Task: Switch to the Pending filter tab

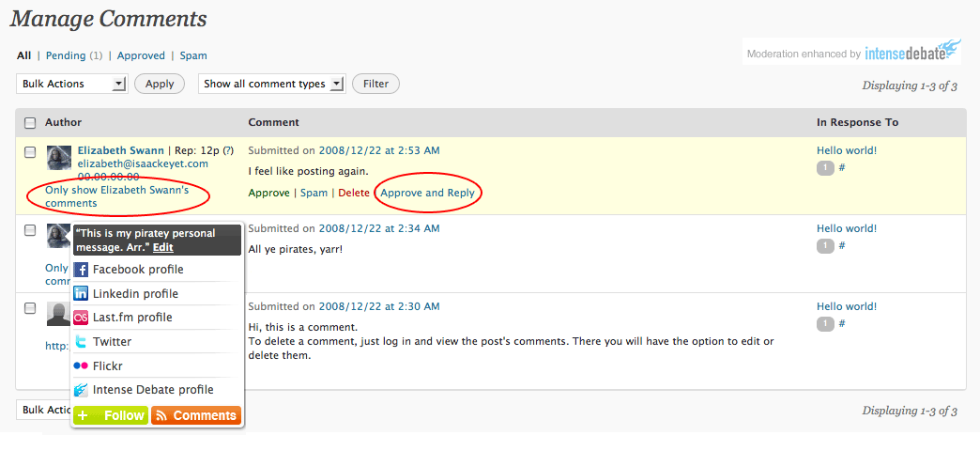Action: click(x=66, y=55)
